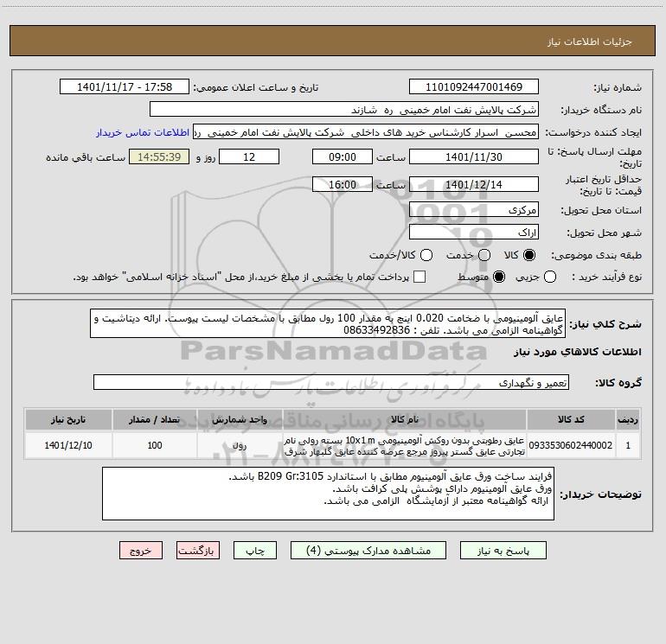
Task: Click the price validity date 1401/12/14
Action: [x=474, y=184]
